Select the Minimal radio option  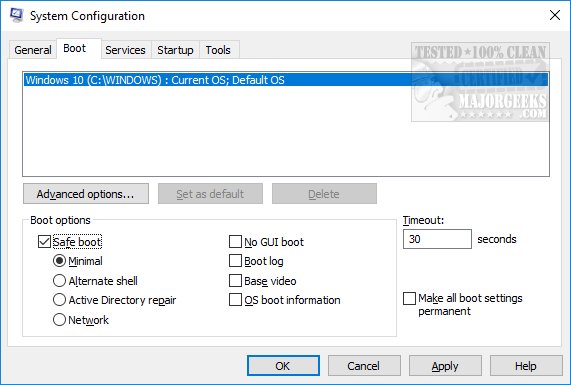tap(59, 261)
